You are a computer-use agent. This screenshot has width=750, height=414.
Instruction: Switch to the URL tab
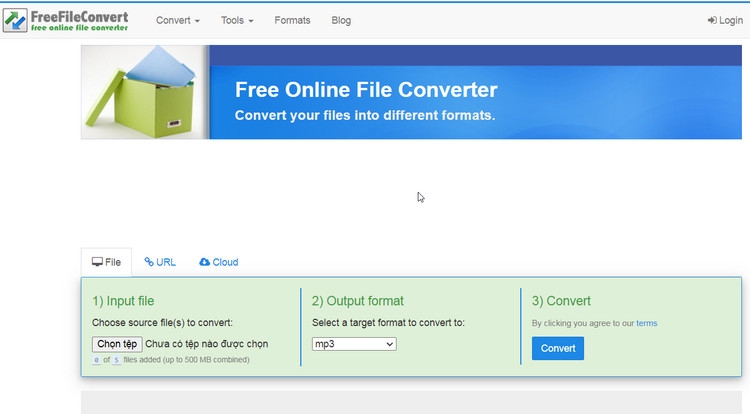(160, 262)
